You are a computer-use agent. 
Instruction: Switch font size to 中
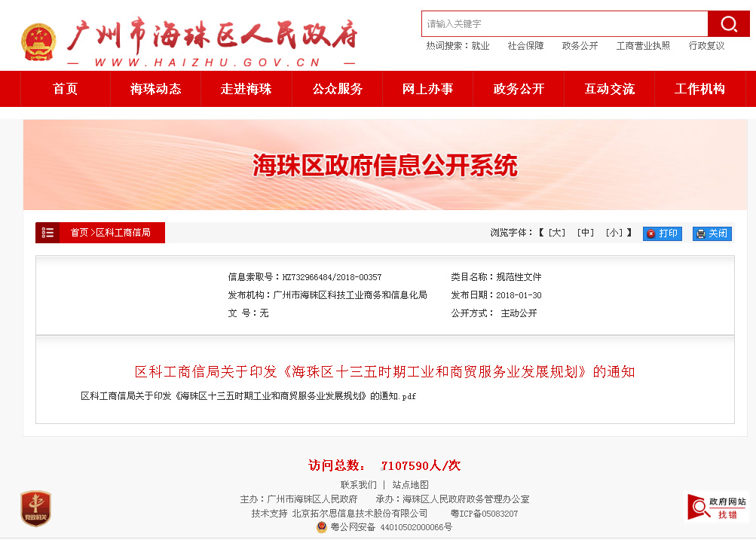[586, 233]
